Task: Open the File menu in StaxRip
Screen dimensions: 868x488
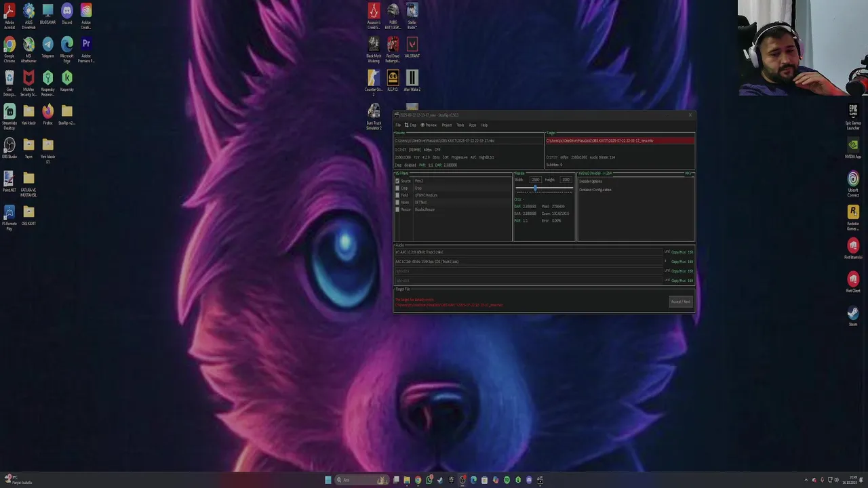Action: tap(398, 125)
